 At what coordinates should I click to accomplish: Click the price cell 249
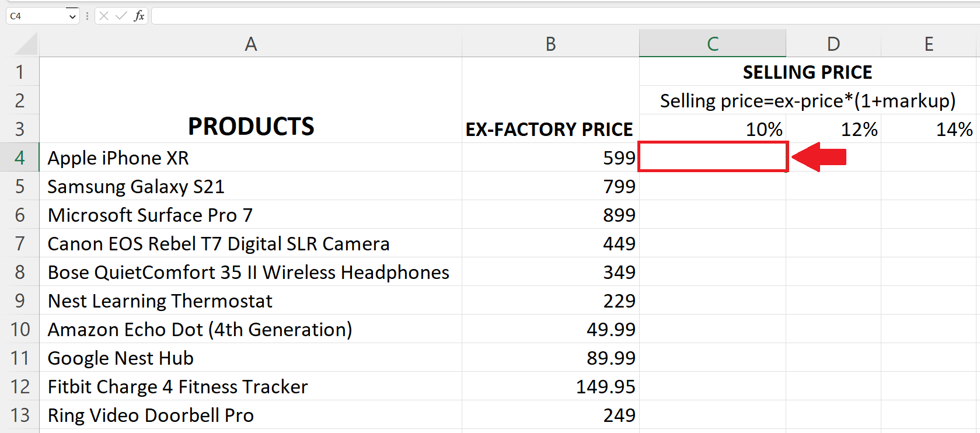click(550, 415)
